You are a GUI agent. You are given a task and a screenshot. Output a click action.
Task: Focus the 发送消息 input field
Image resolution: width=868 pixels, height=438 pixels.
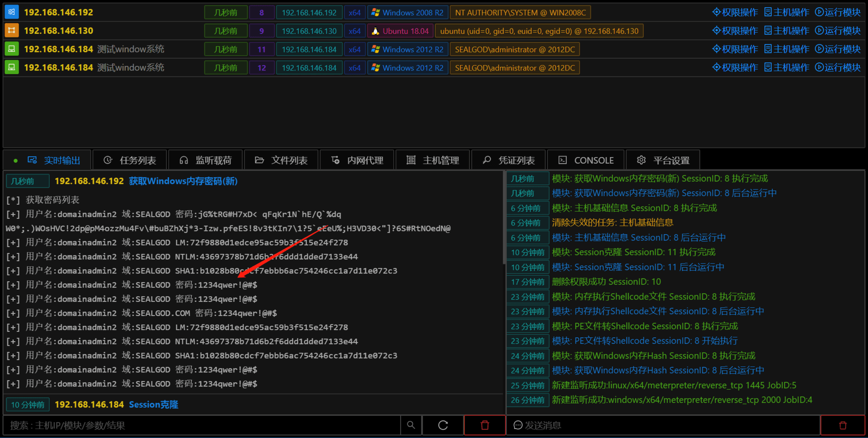click(664, 425)
